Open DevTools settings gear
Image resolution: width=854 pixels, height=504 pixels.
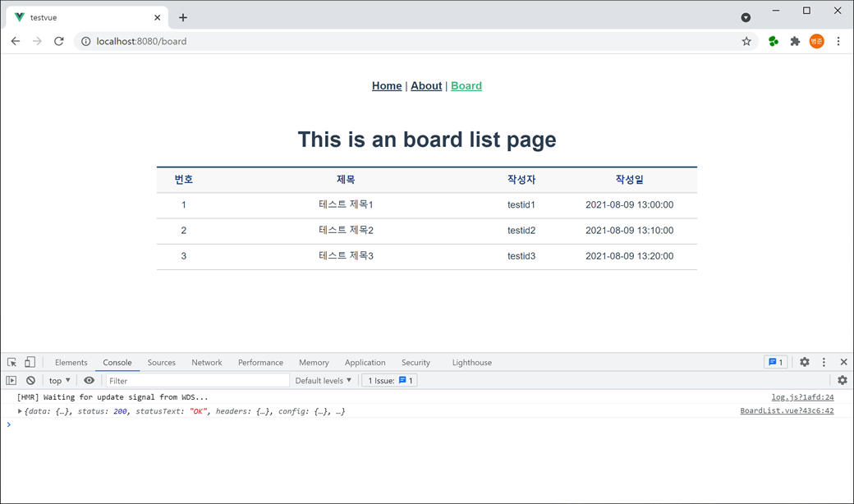coord(805,362)
